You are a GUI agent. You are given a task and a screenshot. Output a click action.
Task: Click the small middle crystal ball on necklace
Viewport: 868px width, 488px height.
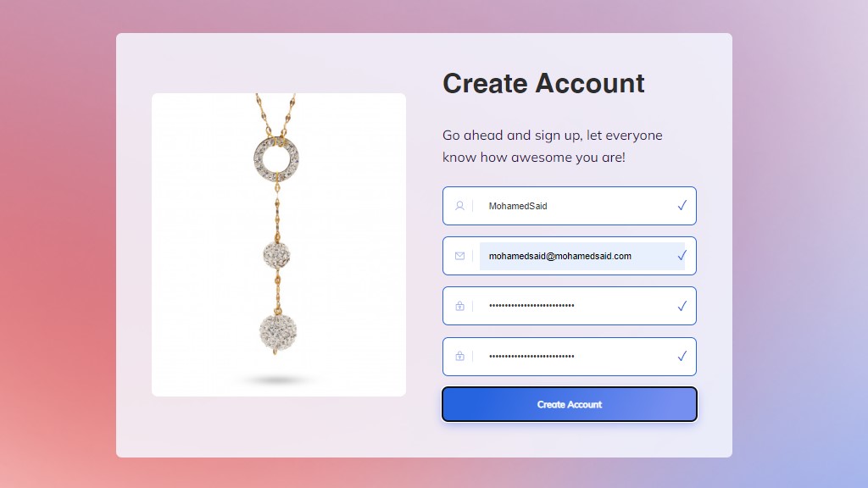[276, 255]
